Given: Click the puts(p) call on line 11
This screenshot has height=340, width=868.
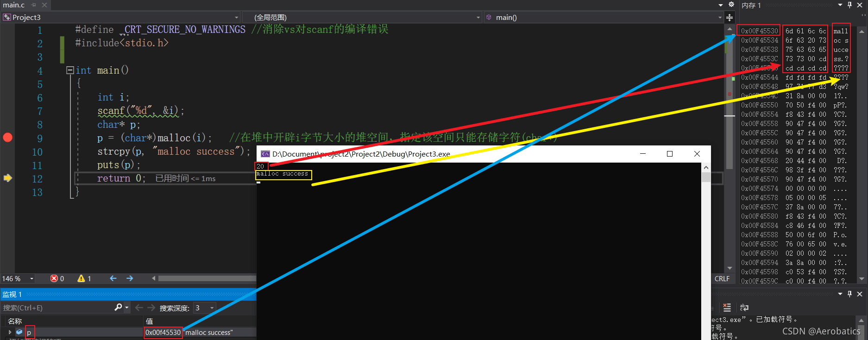Looking at the screenshot, I should [119, 165].
